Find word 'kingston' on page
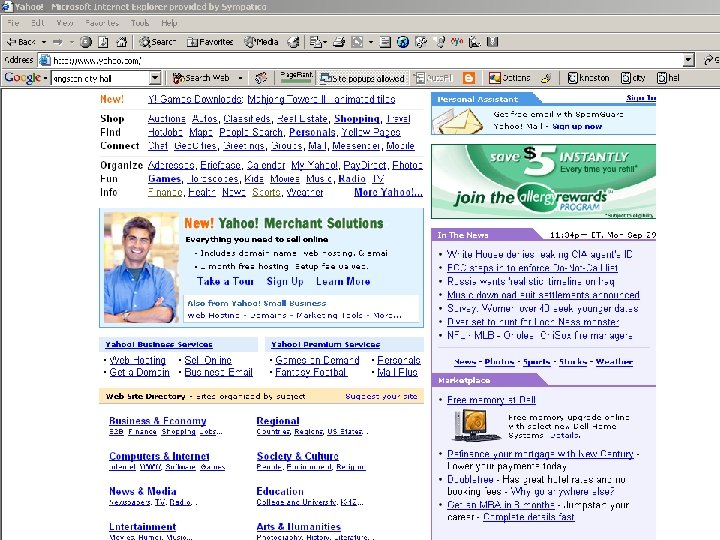 [589, 78]
